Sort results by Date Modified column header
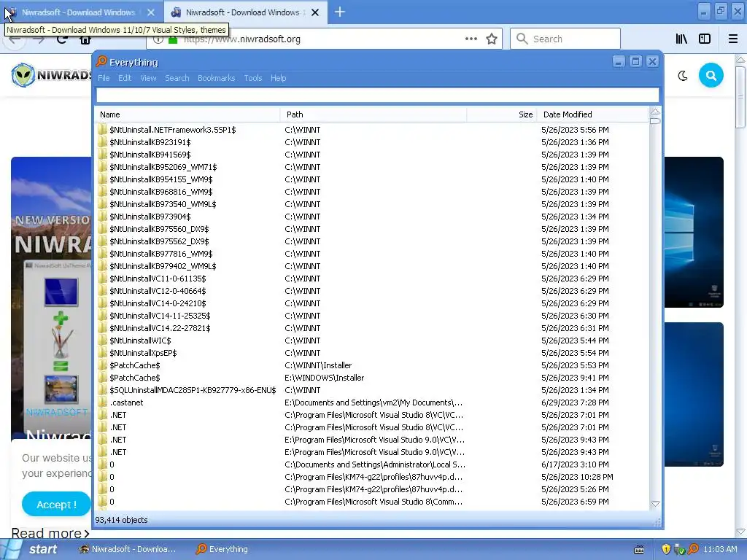This screenshot has width=747, height=560. click(x=592, y=114)
